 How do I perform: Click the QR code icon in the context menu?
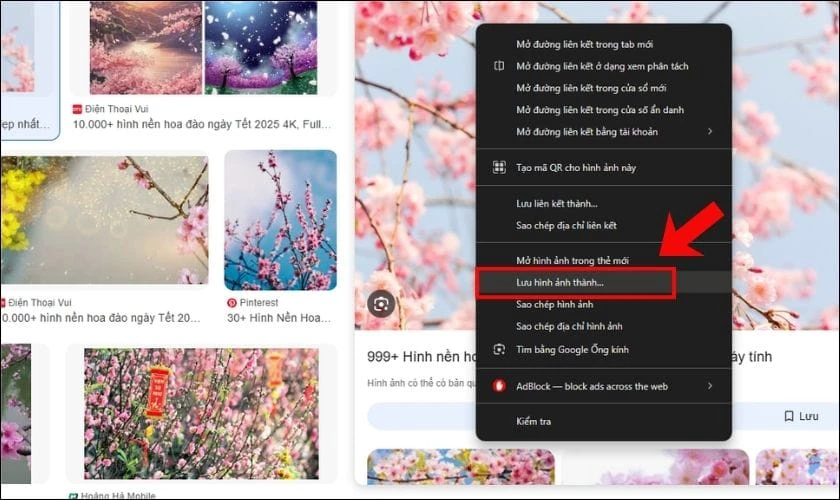[x=499, y=167]
